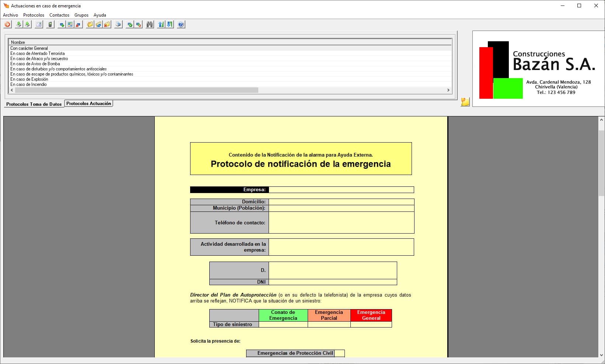
Task: Switch to Protocolos Actuación tab
Action: pos(88,104)
